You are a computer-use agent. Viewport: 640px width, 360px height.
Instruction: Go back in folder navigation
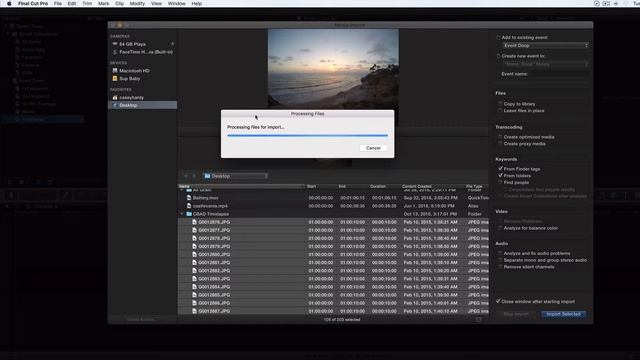(186, 176)
